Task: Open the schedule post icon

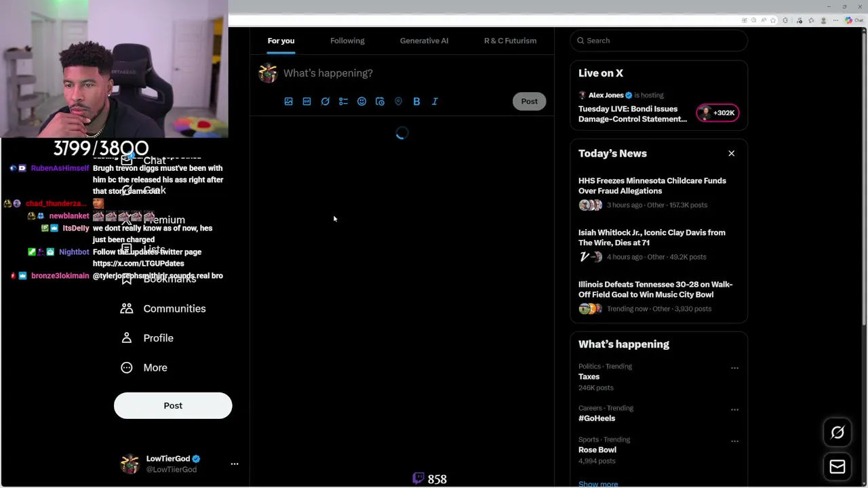Action: click(380, 102)
